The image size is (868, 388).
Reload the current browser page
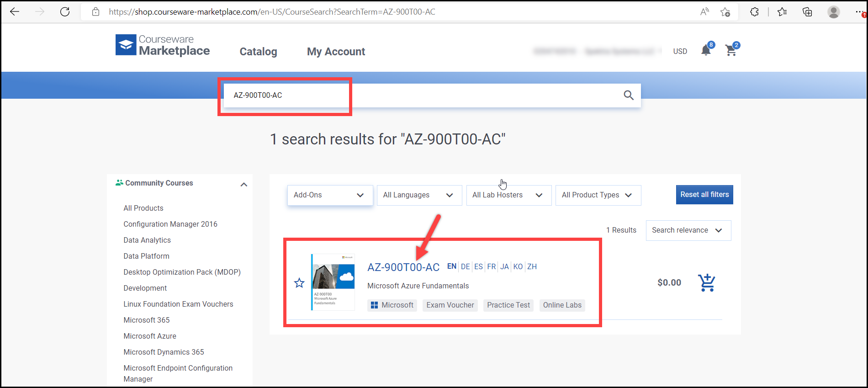[x=65, y=12]
